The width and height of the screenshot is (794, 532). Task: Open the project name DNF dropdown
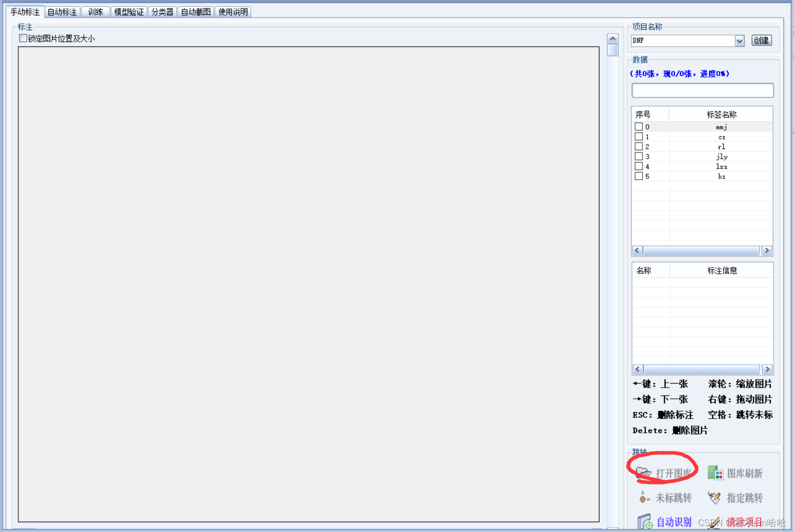pos(739,41)
